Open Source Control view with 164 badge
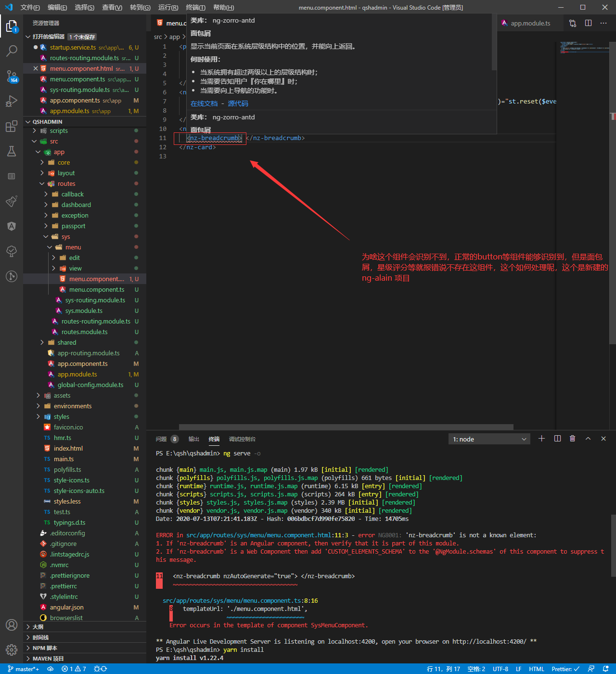Viewport: 616px width, 674px height. point(12,76)
